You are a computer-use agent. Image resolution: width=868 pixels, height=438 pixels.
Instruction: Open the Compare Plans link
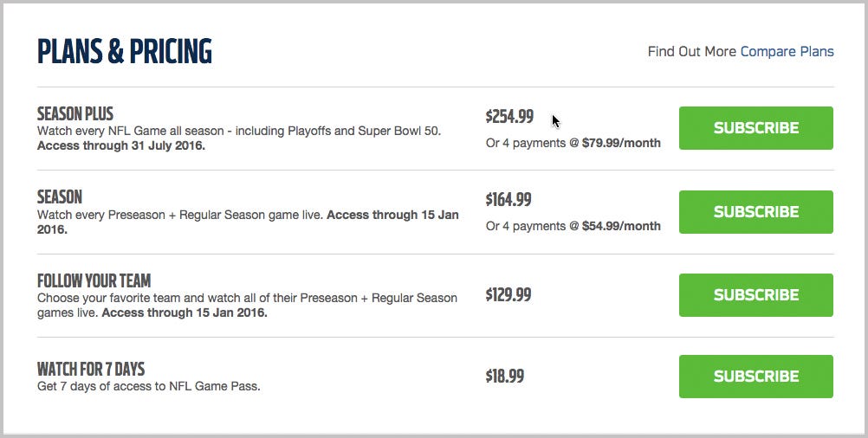point(787,52)
